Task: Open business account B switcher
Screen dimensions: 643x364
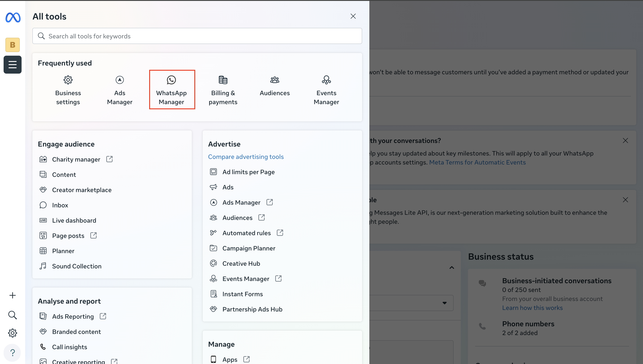Action: (13, 45)
